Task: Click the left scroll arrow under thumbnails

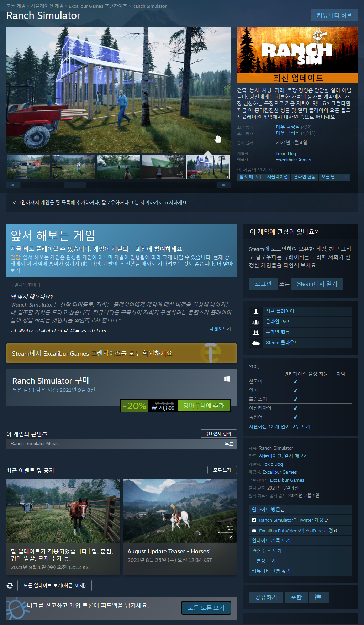Action: (13, 185)
